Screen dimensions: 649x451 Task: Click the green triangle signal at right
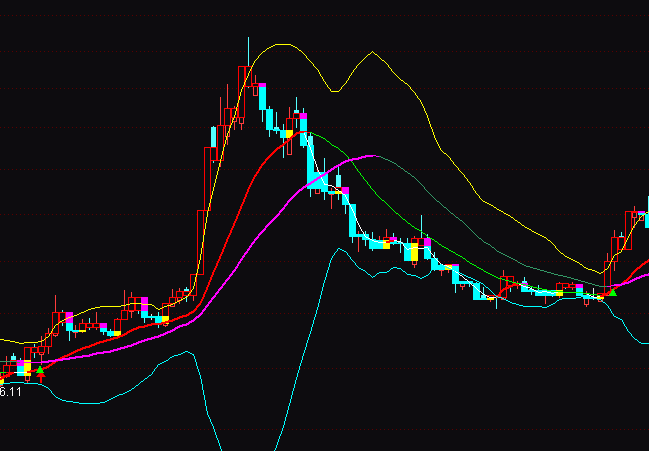click(613, 291)
